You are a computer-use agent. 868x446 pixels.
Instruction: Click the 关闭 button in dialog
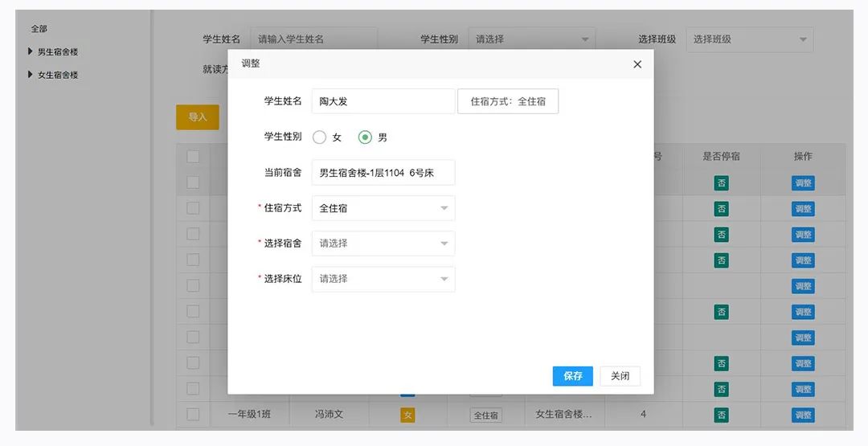(x=620, y=376)
